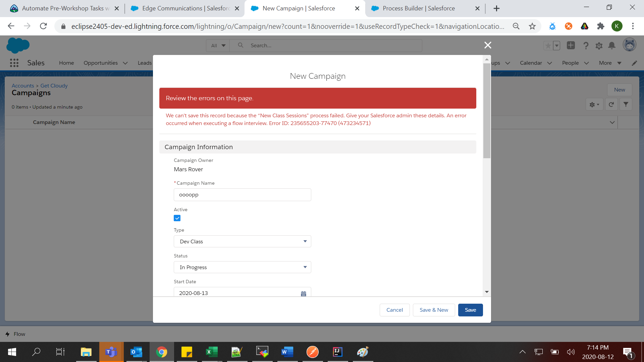Image resolution: width=644 pixels, height=362 pixels.
Task: Click the Salesforce cloud logo
Action: coord(18,45)
